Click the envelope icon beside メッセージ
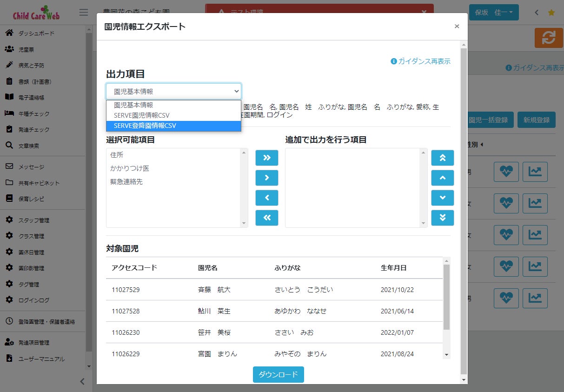The height and width of the screenshot is (392, 564). click(x=9, y=166)
